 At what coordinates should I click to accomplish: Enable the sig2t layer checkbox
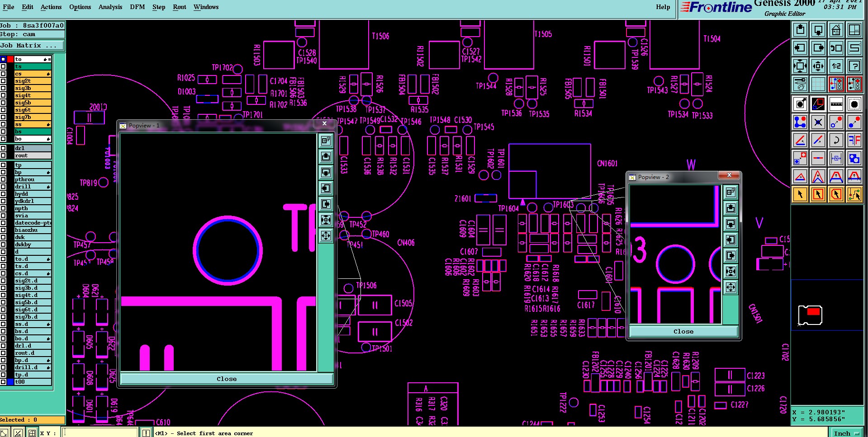pyautogui.click(x=3, y=81)
